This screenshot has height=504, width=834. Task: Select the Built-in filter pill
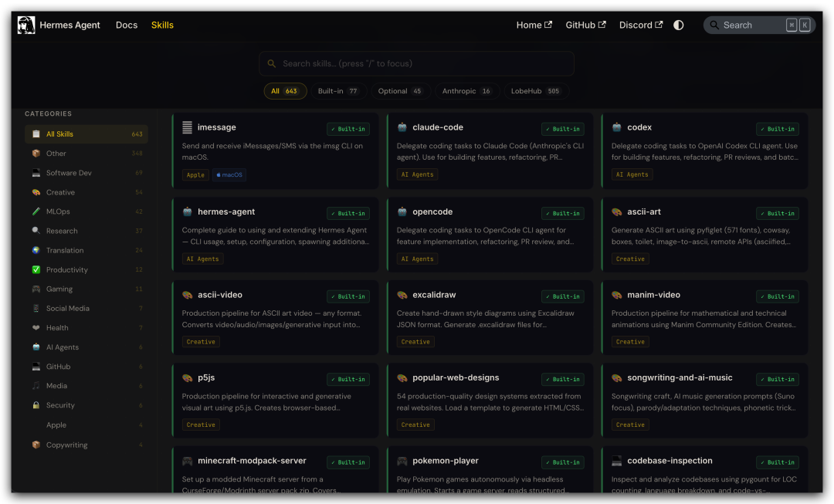click(x=338, y=91)
